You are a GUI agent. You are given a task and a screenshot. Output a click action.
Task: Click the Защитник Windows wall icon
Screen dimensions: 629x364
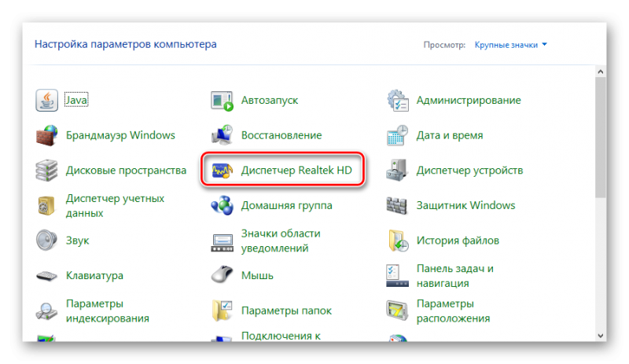click(x=397, y=205)
